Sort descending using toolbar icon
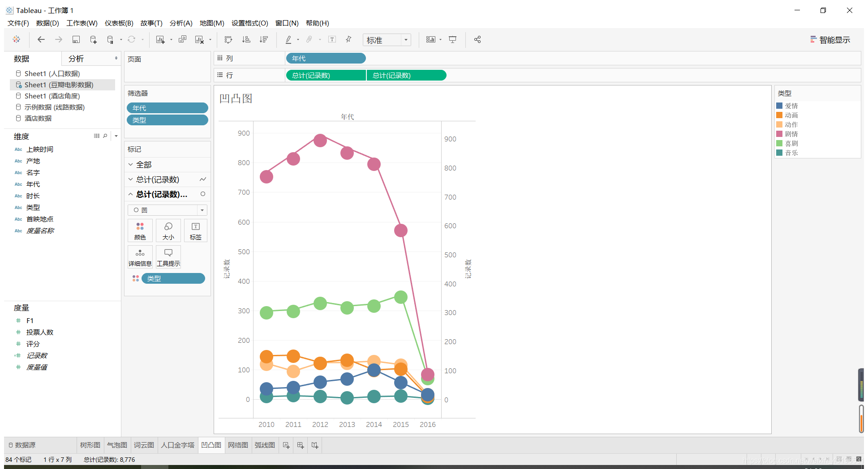Viewport: 868px width, 469px height. [x=264, y=39]
